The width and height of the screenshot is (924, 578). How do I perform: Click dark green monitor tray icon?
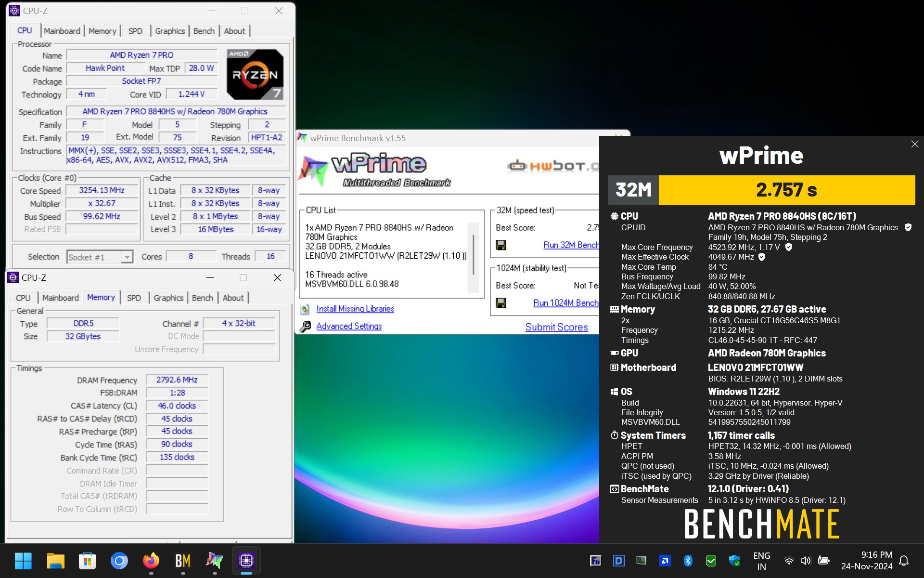[642, 561]
